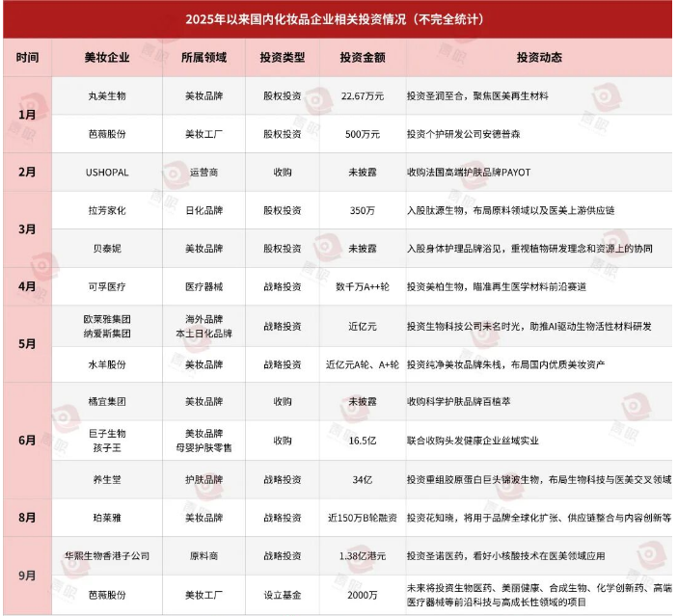Select the '3月' time cell
Viewport: 677px width, 616px height.
point(27,229)
